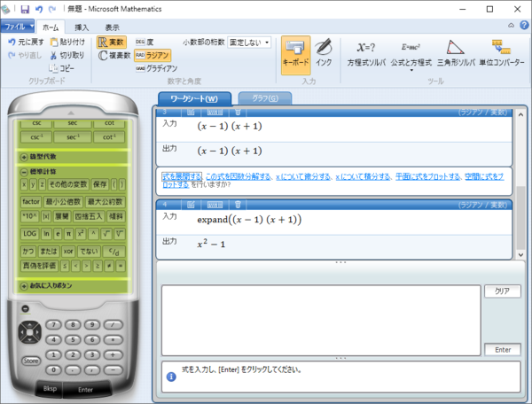Delete worksheet entry 3 with trash icon
Viewport: 532px width, 404px height.
point(238,112)
